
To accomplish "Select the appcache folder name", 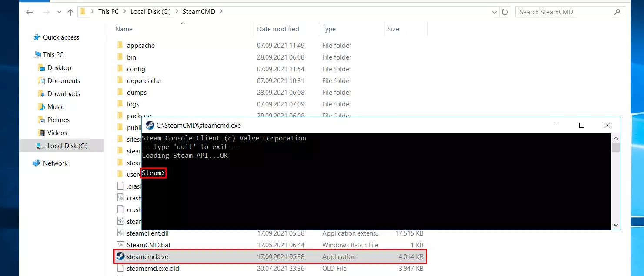I will (x=140, y=46).
